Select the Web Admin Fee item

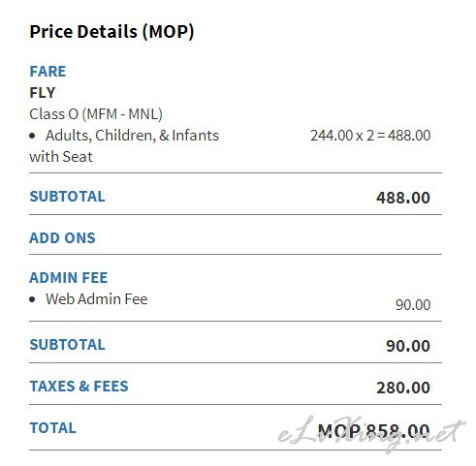pyautogui.click(x=96, y=299)
